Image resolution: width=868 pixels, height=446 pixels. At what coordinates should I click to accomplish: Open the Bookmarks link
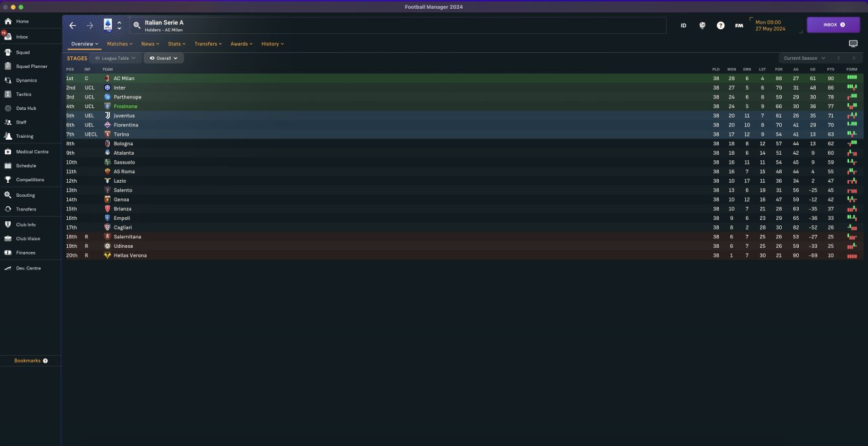point(27,360)
